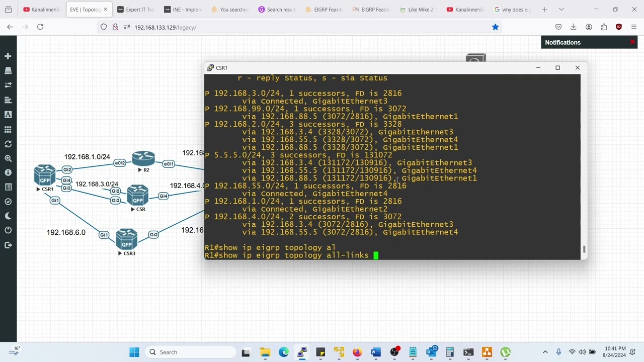Click the 192.168.1.0/24 topology label
This screenshot has height=362, width=644.
[87, 157]
